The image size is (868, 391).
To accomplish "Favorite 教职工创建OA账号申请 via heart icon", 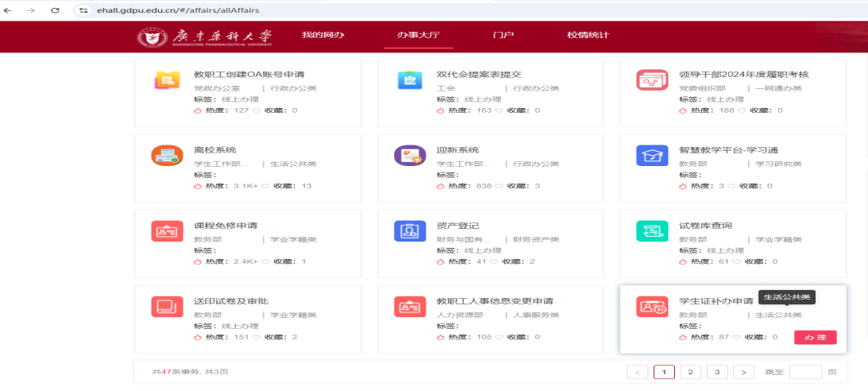I will pos(257,110).
